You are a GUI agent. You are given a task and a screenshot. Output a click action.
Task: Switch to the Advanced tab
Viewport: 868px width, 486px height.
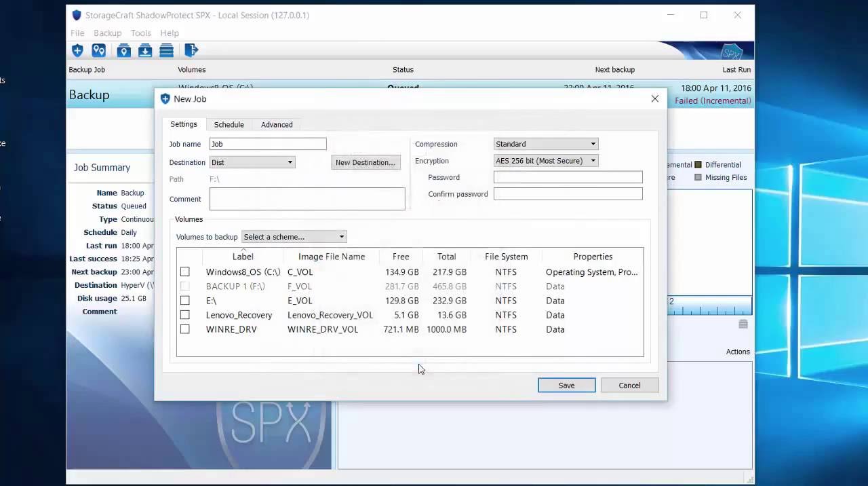pos(277,125)
